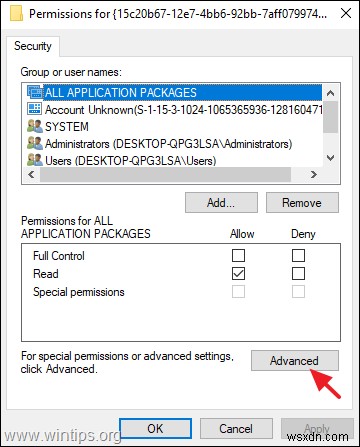The width and height of the screenshot is (360, 447).
Task: Click the Allow checkbox for Special permissions
Action: click(x=238, y=292)
